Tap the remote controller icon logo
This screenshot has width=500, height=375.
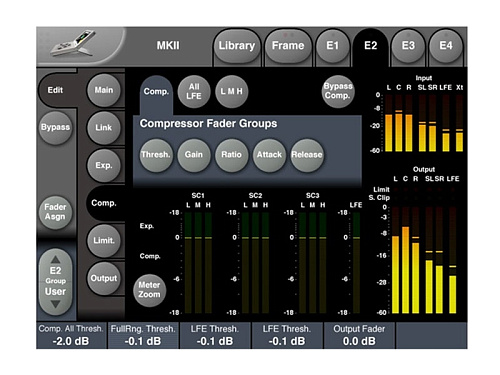click(x=73, y=43)
